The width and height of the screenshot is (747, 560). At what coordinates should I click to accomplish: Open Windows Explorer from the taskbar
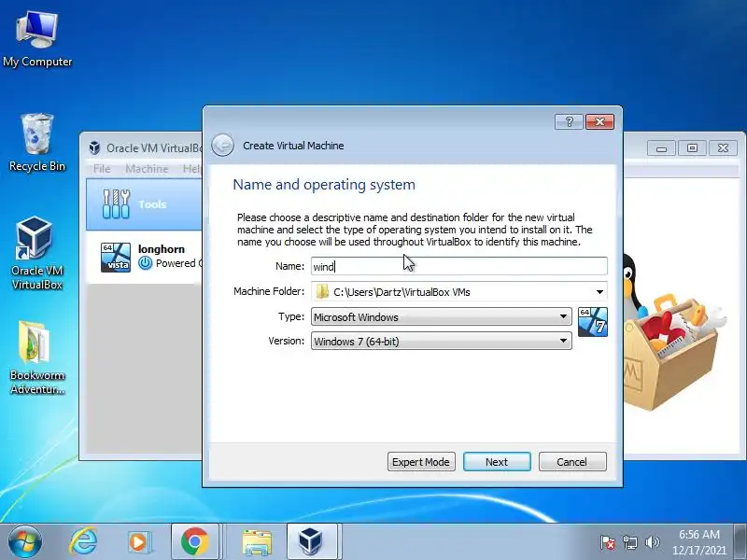click(257, 542)
